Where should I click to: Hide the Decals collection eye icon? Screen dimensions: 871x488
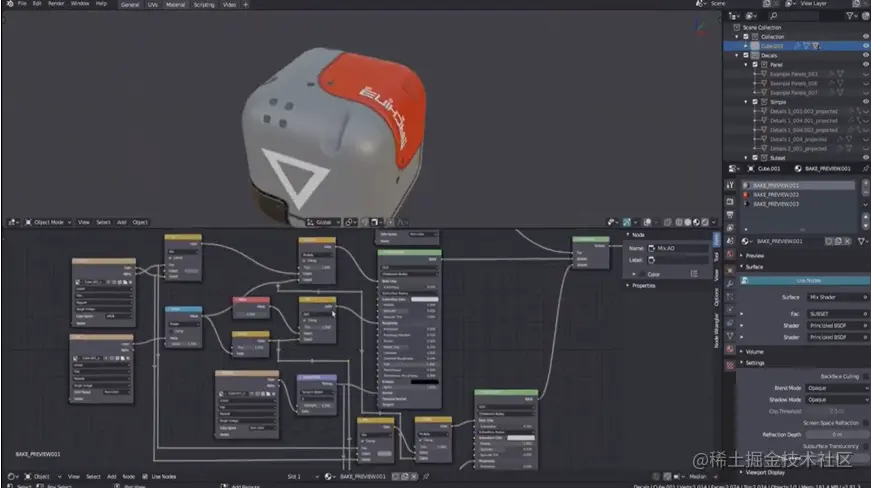tap(865, 56)
